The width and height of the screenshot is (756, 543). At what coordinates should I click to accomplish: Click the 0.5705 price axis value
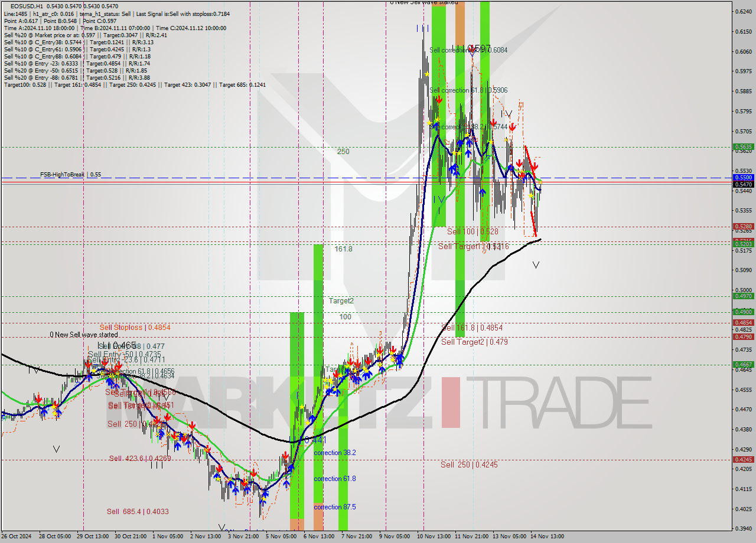tap(743, 131)
